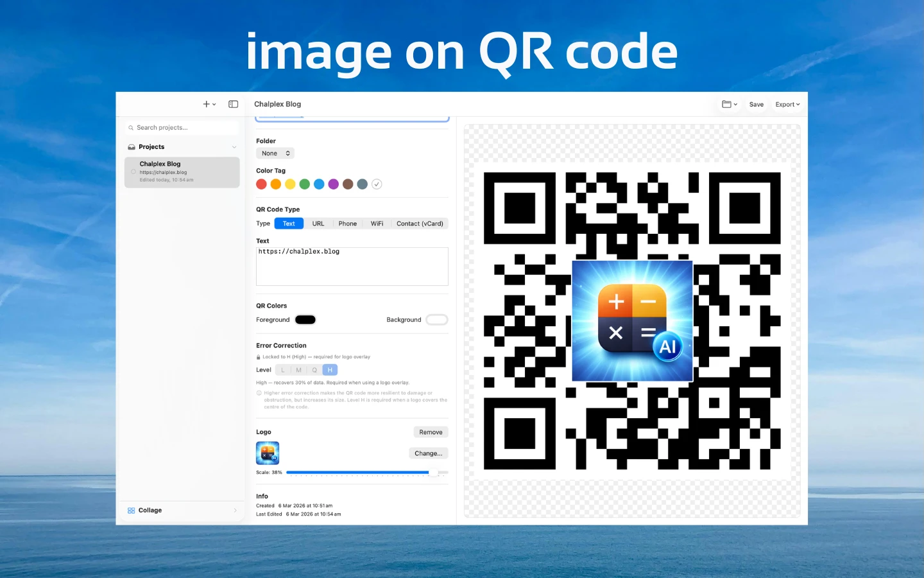
Task: Click the logo thumbnail under the Logo section
Action: pyautogui.click(x=268, y=453)
